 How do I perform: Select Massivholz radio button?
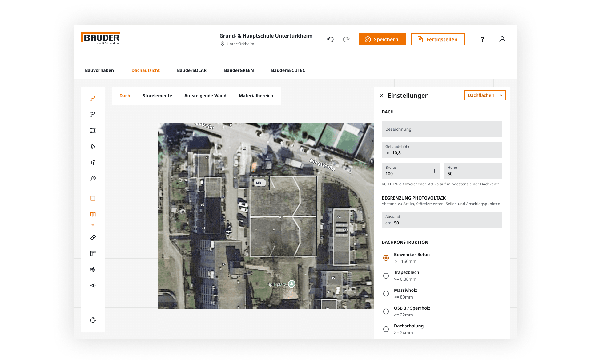386,294
